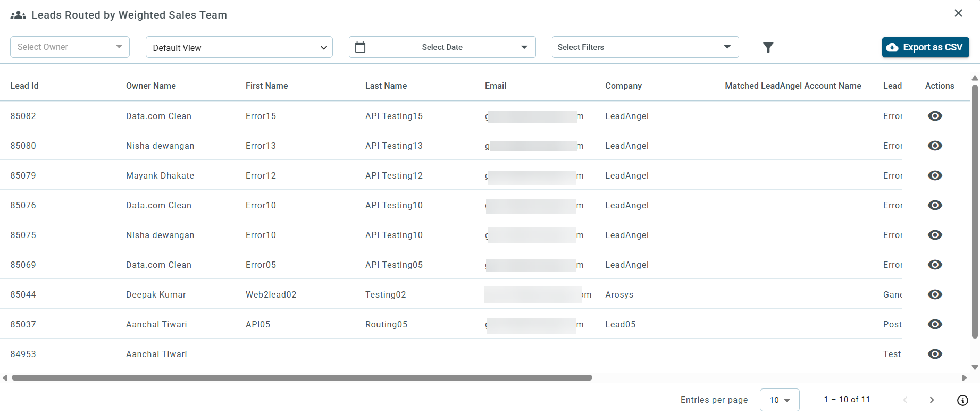Click first name Web2lead02
The width and height of the screenshot is (980, 414).
coord(271,294)
